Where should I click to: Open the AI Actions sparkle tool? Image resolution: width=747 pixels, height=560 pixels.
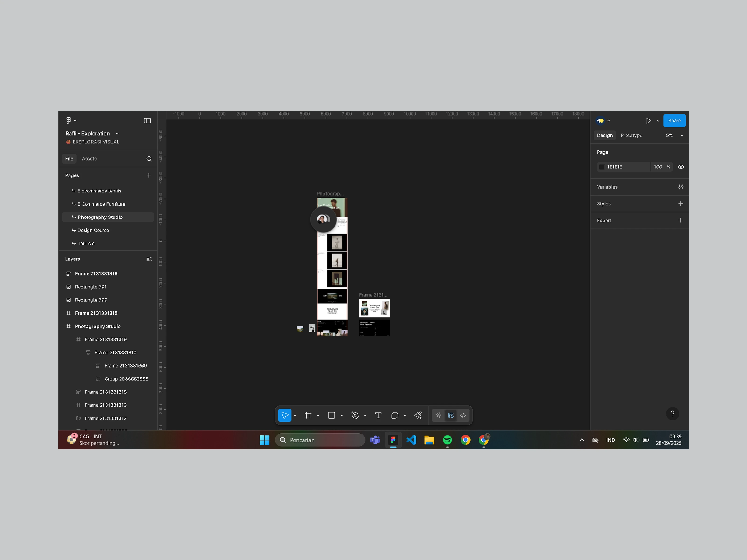point(418,415)
